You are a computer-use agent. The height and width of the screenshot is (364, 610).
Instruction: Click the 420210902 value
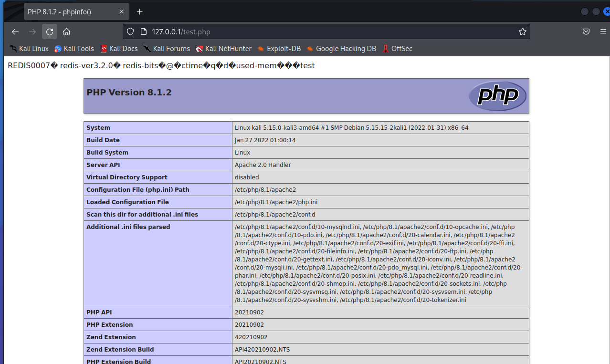click(251, 337)
